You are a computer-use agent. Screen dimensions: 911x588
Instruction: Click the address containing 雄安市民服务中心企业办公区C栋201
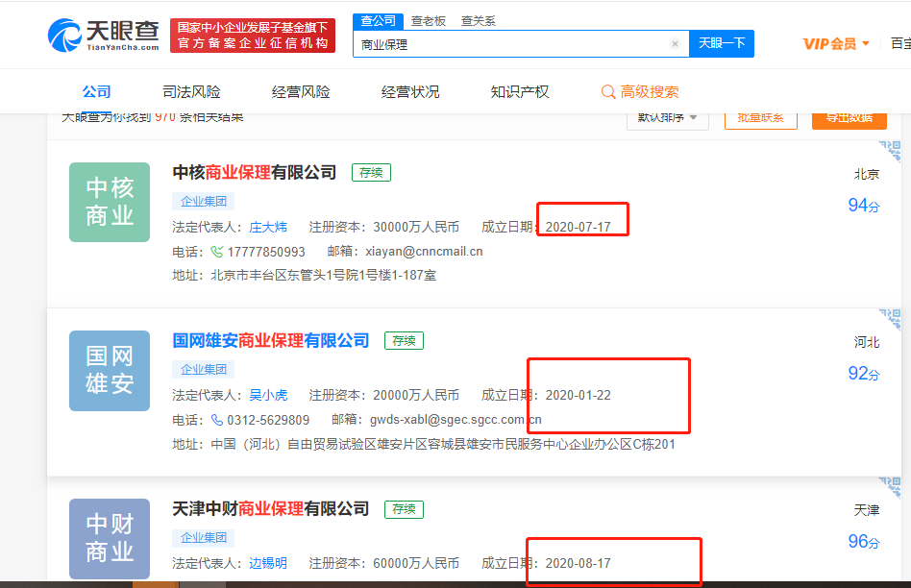pyautogui.click(x=443, y=445)
